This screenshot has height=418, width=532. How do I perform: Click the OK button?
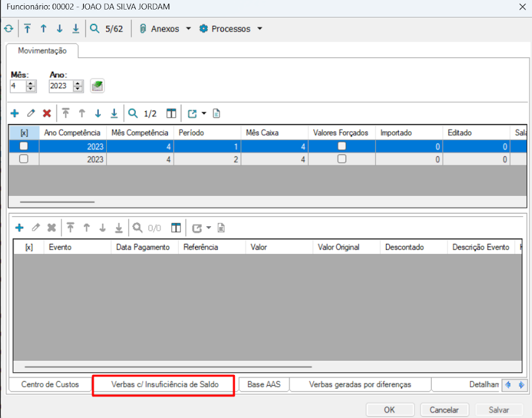[x=390, y=410]
